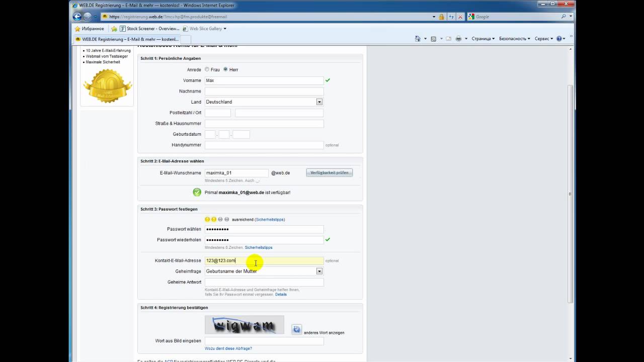Open the Sicherheitstipps link beside ausreichend
This screenshot has width=644, height=362.
(x=270, y=220)
